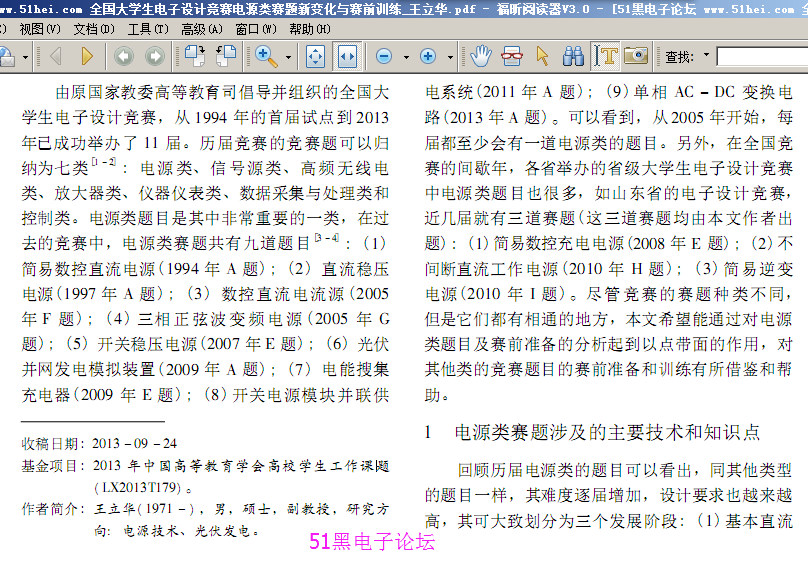The width and height of the screenshot is (808, 562).
Task: Click the fit page icon
Action: (315, 57)
